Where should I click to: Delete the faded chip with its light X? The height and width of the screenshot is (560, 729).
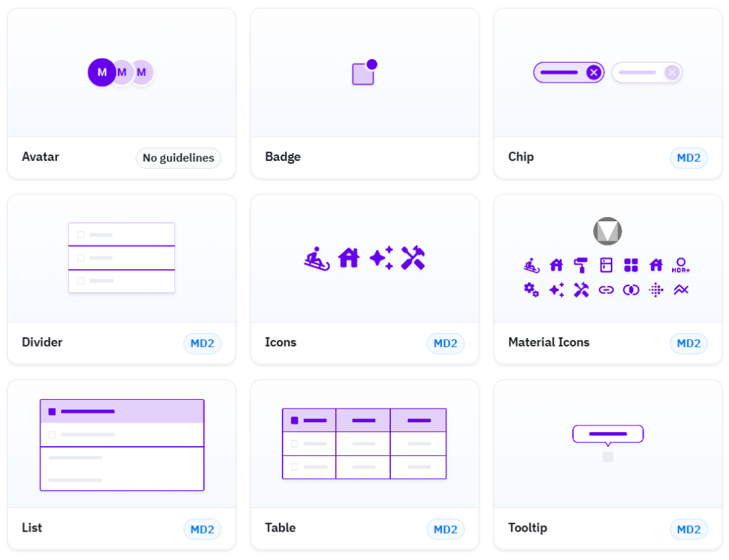(671, 73)
